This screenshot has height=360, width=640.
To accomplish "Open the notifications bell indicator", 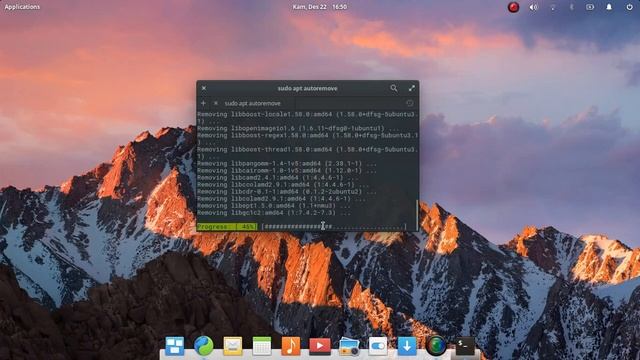I will (609, 7).
